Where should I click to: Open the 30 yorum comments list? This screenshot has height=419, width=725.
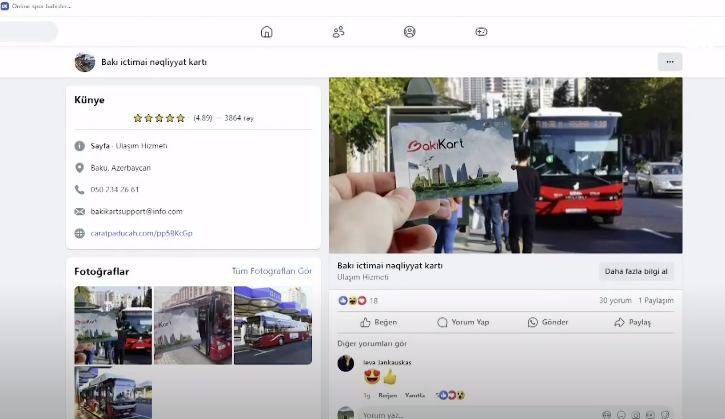(x=615, y=300)
